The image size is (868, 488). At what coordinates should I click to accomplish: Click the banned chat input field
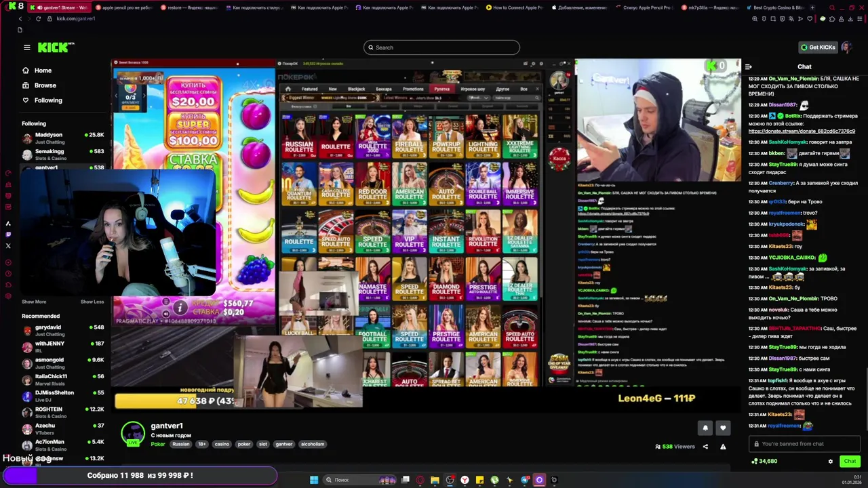pyautogui.click(x=804, y=444)
